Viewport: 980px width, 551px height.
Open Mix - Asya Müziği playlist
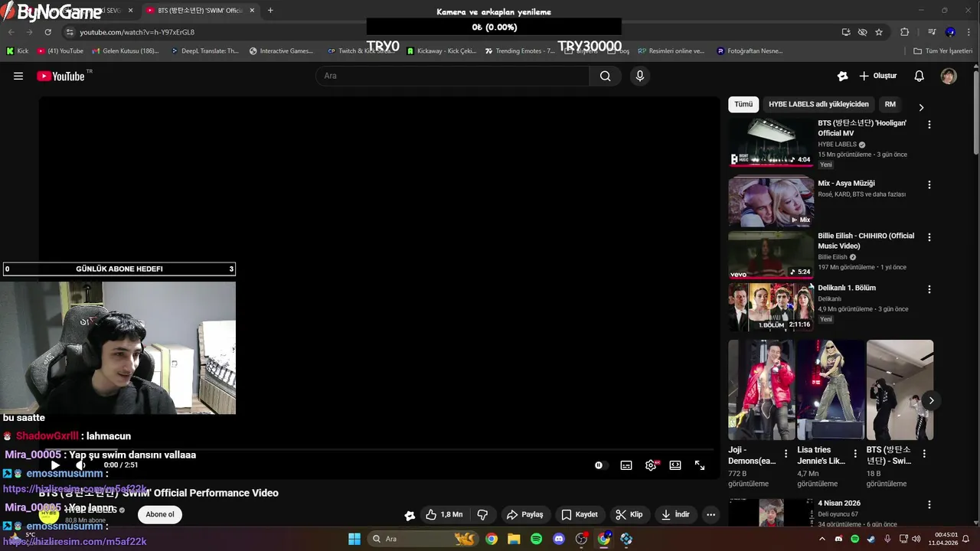(771, 202)
